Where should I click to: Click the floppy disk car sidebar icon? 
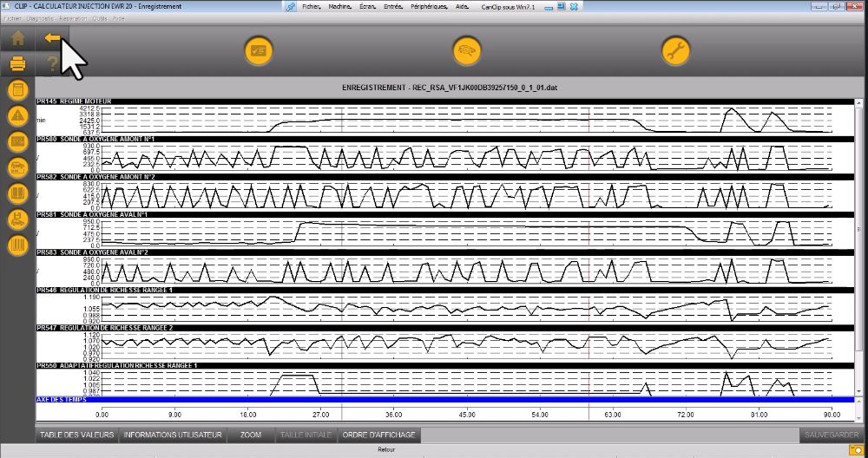[x=17, y=219]
